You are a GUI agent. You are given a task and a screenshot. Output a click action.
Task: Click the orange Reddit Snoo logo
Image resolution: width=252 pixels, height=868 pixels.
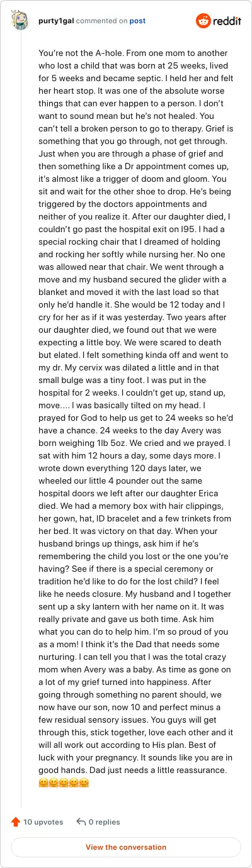coord(203,21)
